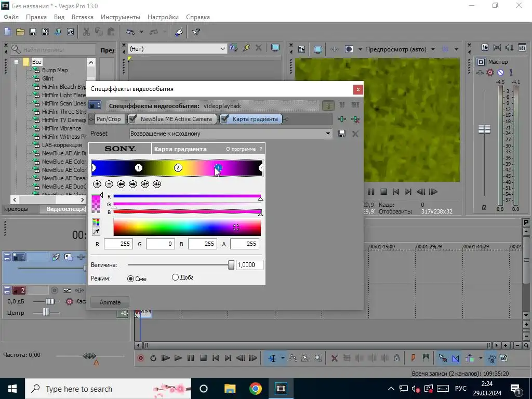Image resolution: width=532 pixels, height=399 pixels.
Task: Click the What's This help arrow icon
Action: pyautogui.click(x=196, y=32)
